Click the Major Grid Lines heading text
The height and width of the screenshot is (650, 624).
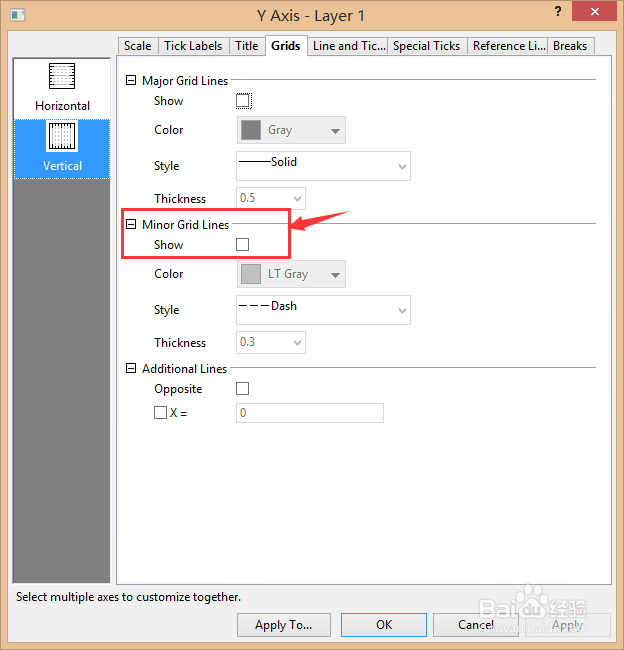[185, 80]
